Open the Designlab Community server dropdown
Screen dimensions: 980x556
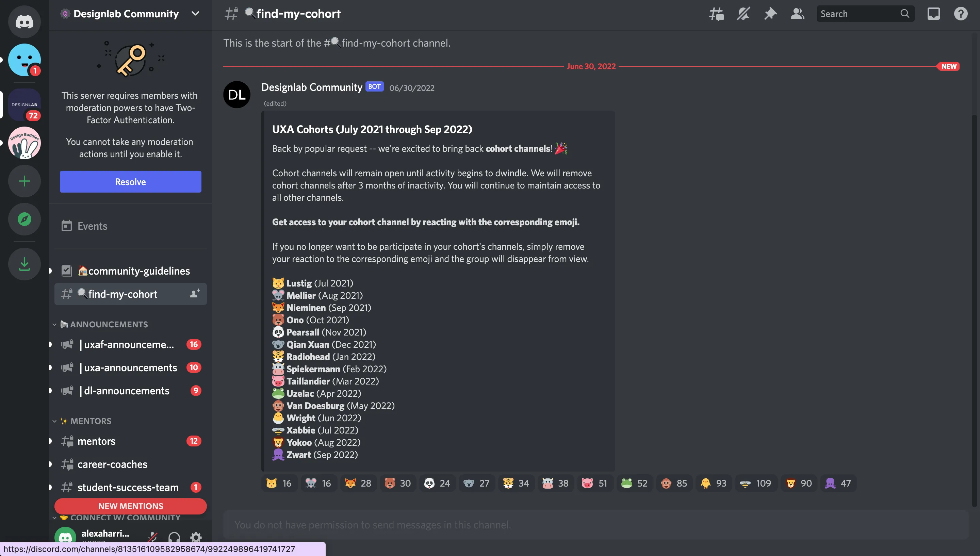pos(195,13)
